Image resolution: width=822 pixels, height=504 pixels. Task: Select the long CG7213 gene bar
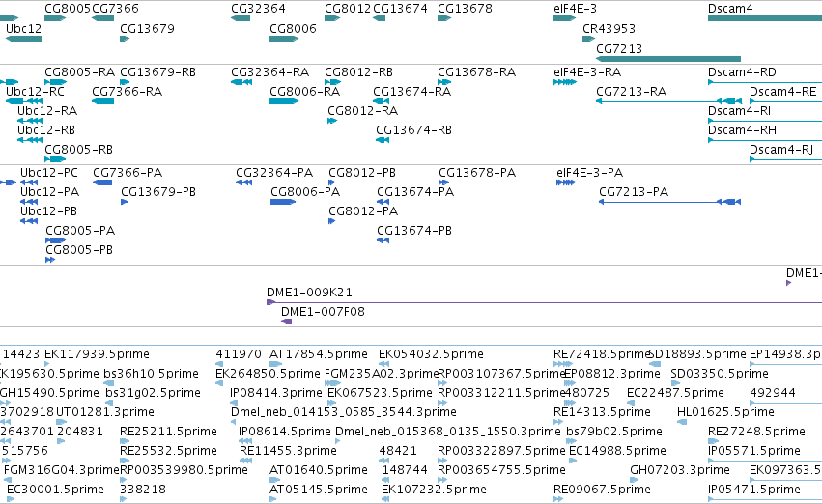tap(668, 59)
